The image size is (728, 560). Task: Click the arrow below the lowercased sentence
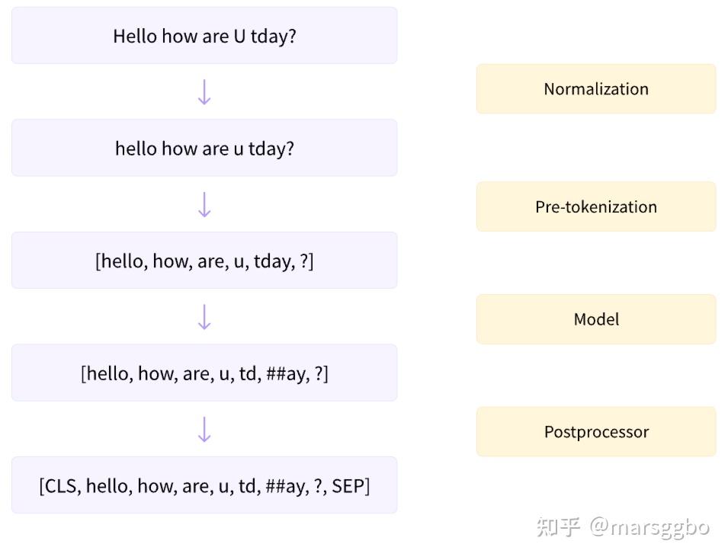(x=204, y=205)
